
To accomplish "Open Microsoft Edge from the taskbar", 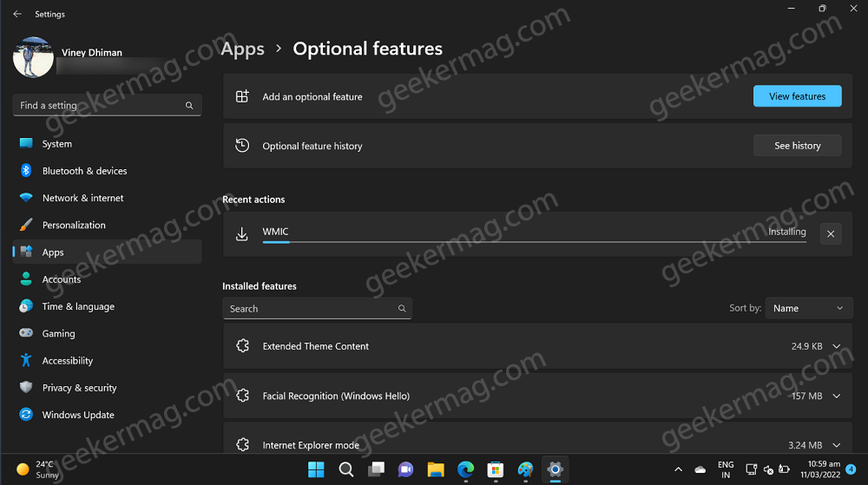I will tap(465, 469).
